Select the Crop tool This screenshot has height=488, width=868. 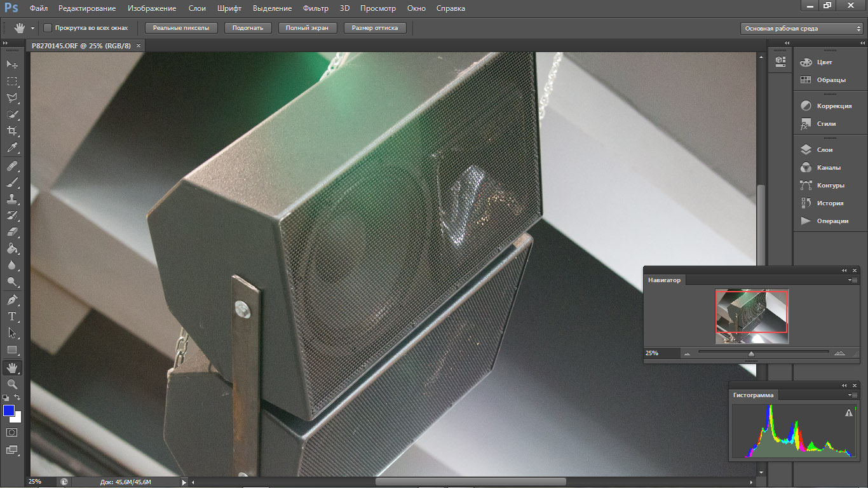pyautogui.click(x=12, y=131)
